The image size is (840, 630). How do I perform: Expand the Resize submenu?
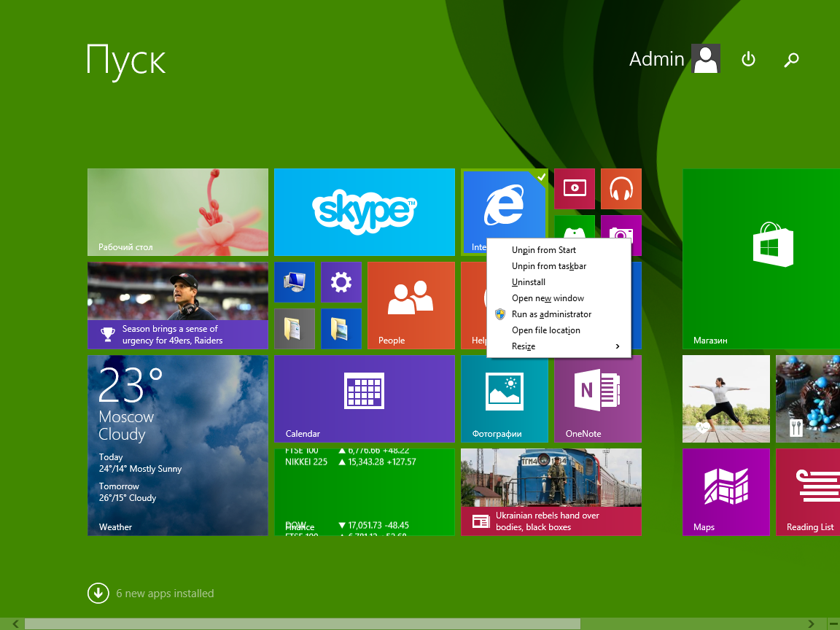tap(559, 346)
